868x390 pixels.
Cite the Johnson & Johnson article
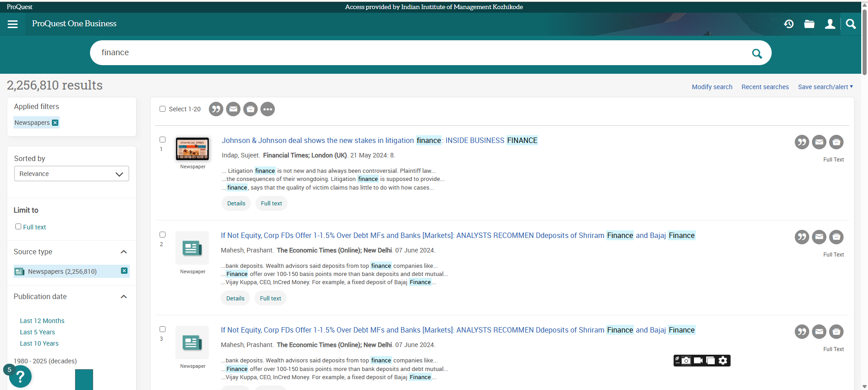[x=802, y=142]
